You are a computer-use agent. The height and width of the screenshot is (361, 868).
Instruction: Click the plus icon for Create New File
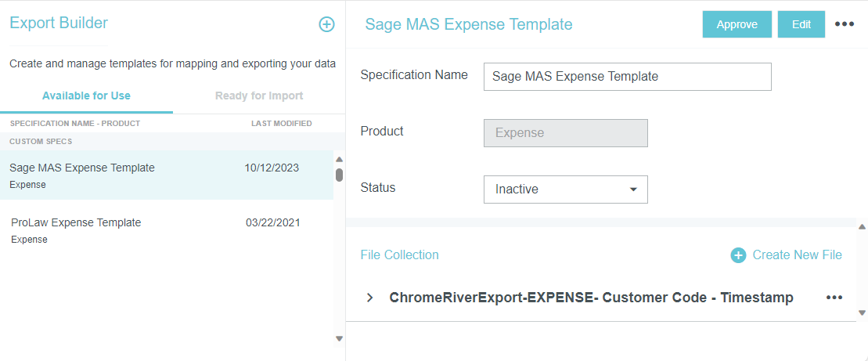[x=738, y=255]
